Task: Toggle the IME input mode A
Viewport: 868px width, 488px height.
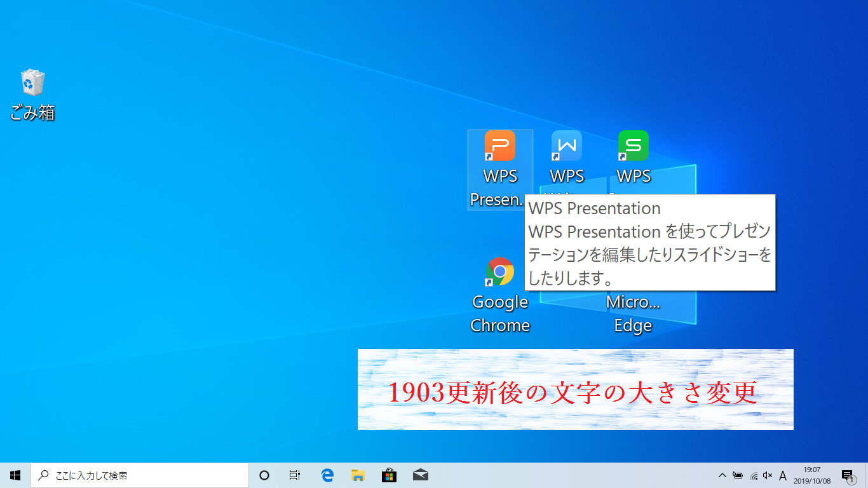Action: pyautogui.click(x=783, y=475)
